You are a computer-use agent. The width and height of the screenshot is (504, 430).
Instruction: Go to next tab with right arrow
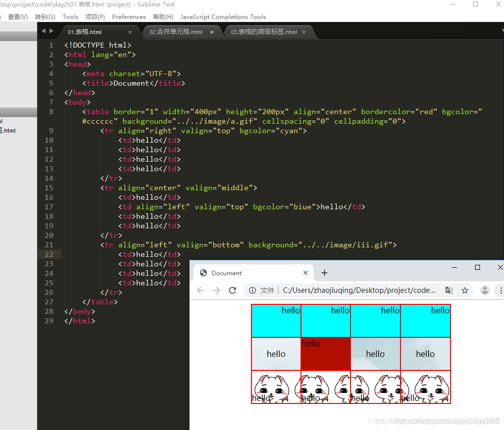click(51, 31)
